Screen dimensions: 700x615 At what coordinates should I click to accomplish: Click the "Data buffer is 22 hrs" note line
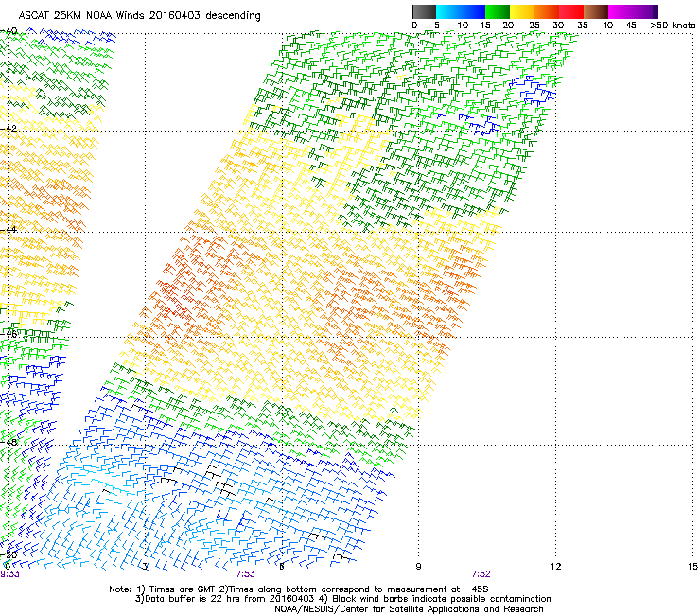342,599
